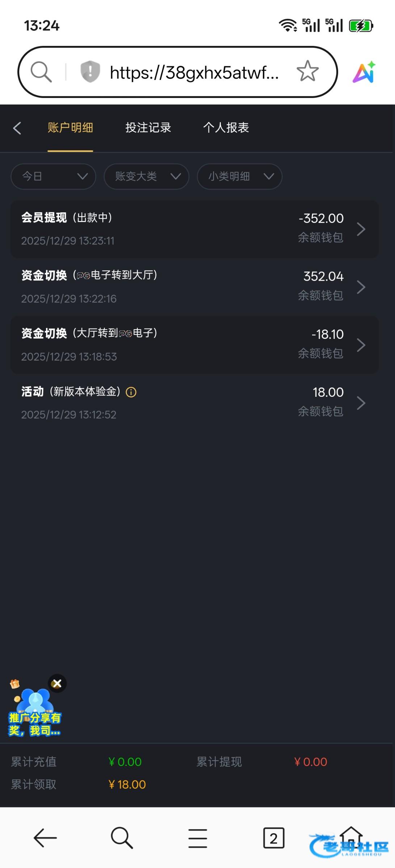Expand the 小类明细 filter dropdown
The image size is (395, 868).
[240, 176]
